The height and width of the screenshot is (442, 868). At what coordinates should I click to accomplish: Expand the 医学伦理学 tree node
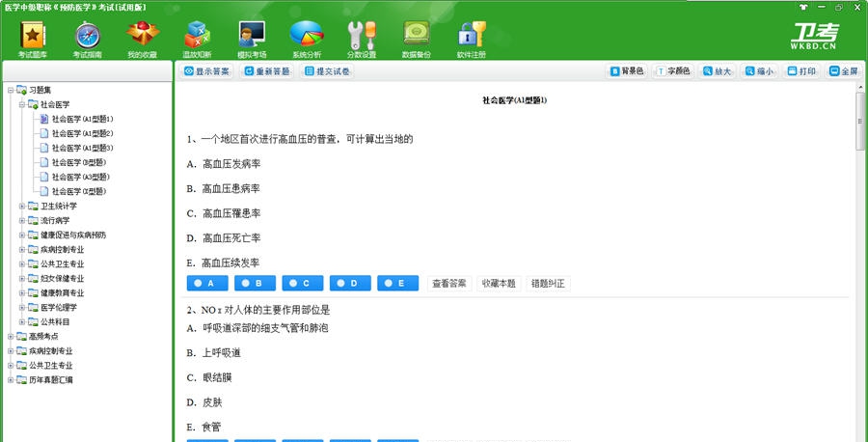click(x=22, y=307)
